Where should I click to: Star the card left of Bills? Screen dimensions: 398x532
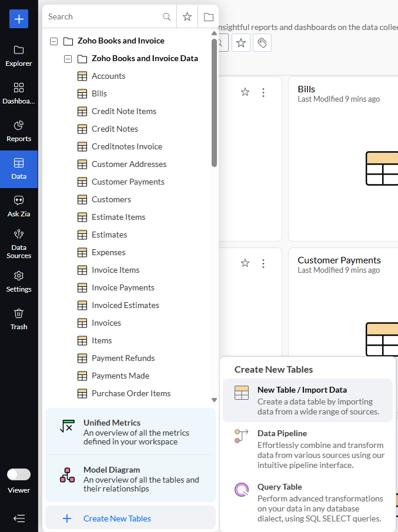point(245,92)
